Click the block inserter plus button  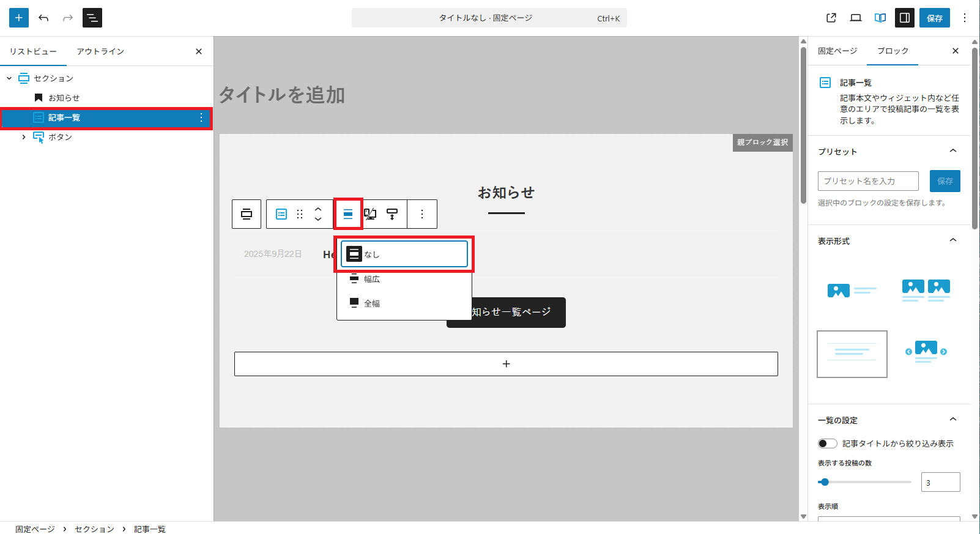19,18
